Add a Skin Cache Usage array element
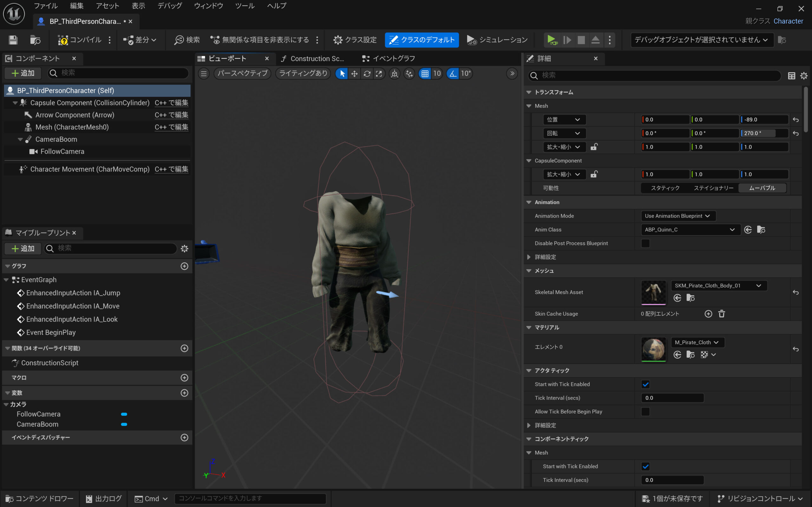The image size is (812, 507). click(708, 313)
